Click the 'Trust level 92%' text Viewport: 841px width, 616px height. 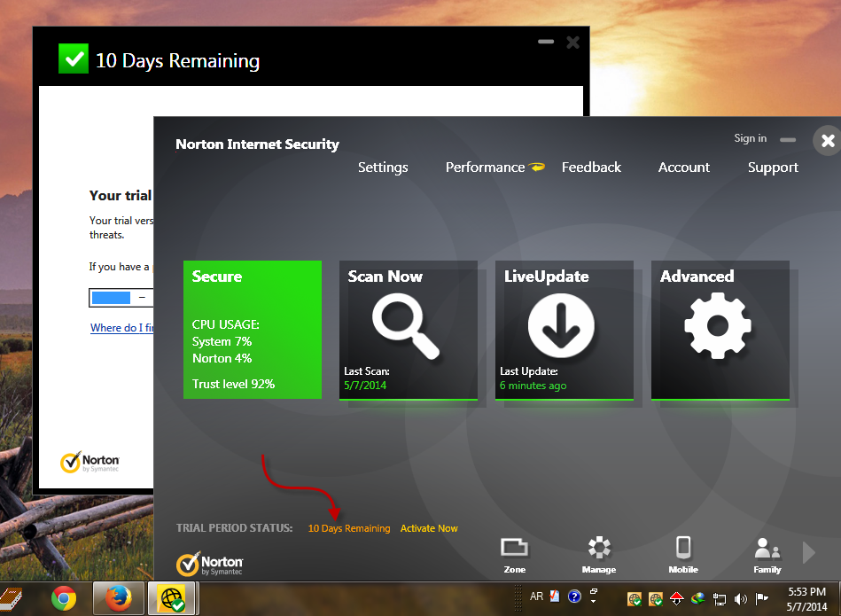pos(233,384)
